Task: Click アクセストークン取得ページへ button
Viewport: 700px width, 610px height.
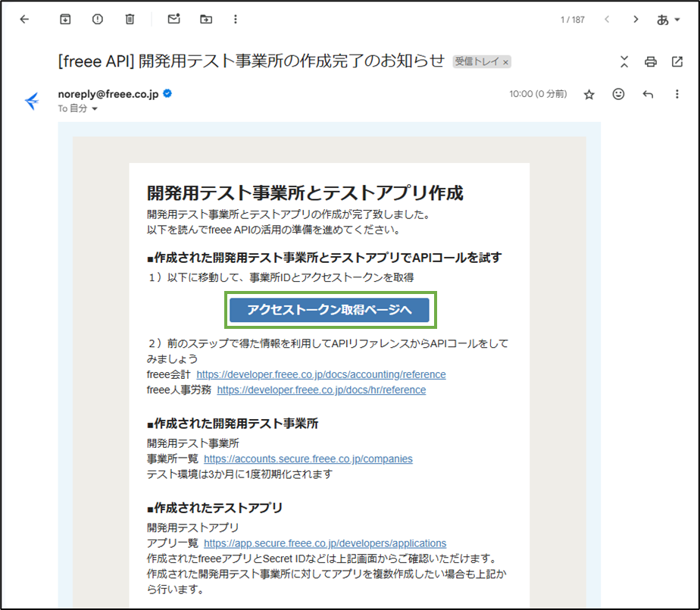Action: pos(330,310)
